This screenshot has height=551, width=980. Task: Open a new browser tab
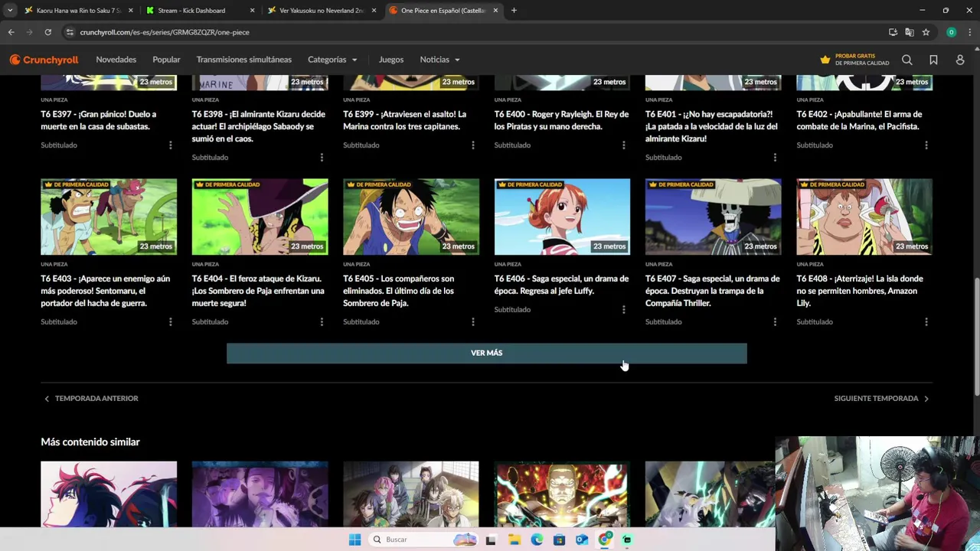tap(514, 11)
